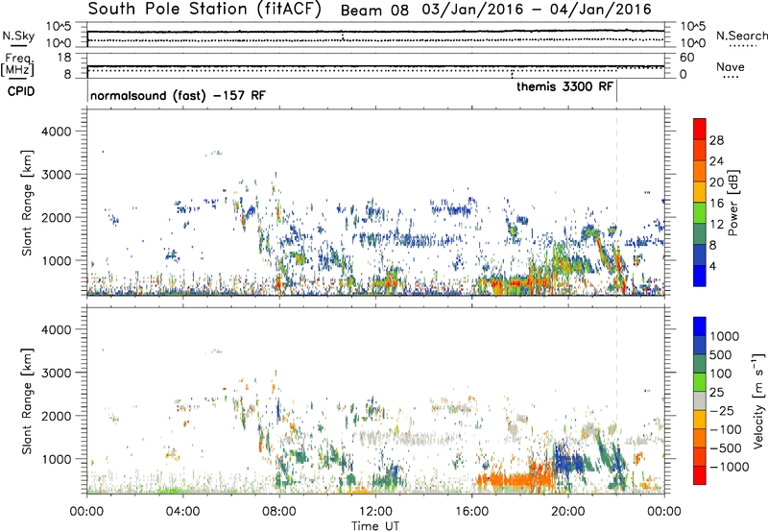The width and height of the screenshot is (768, 532).
Task: Click the 'Slant Range [km]' label of power panel
Action: point(27,203)
